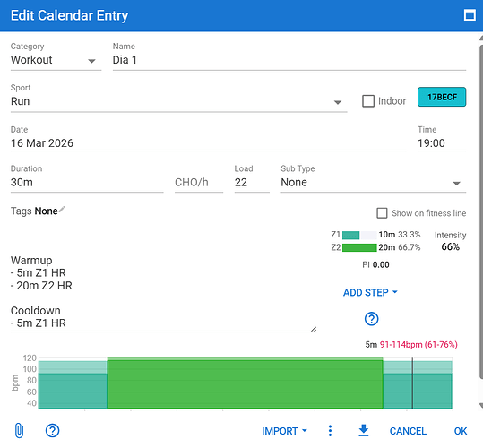Open the ADD STEP menu
Viewport: 483px width, 448px height.
(370, 292)
